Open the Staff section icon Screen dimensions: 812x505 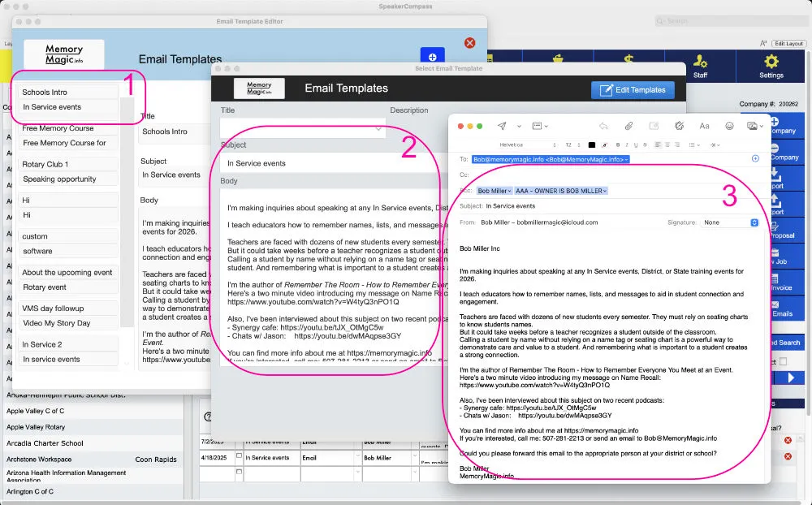click(x=700, y=66)
